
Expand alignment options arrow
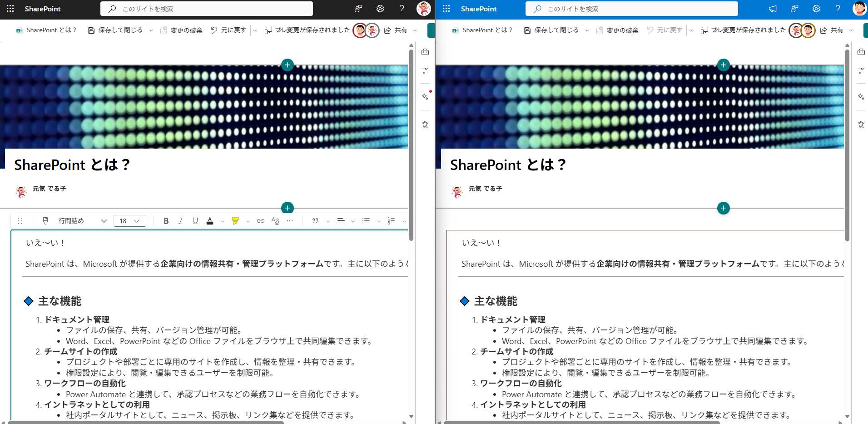[x=353, y=221]
